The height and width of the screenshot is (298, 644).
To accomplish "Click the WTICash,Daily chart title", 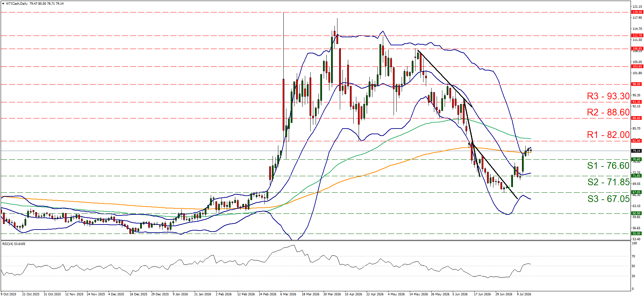I will tap(16, 4).
